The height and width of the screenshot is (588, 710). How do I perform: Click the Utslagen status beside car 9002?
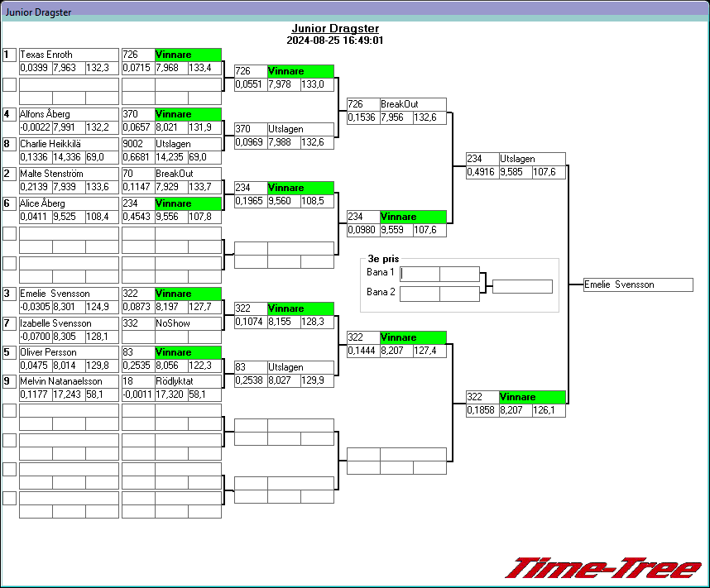188,144
